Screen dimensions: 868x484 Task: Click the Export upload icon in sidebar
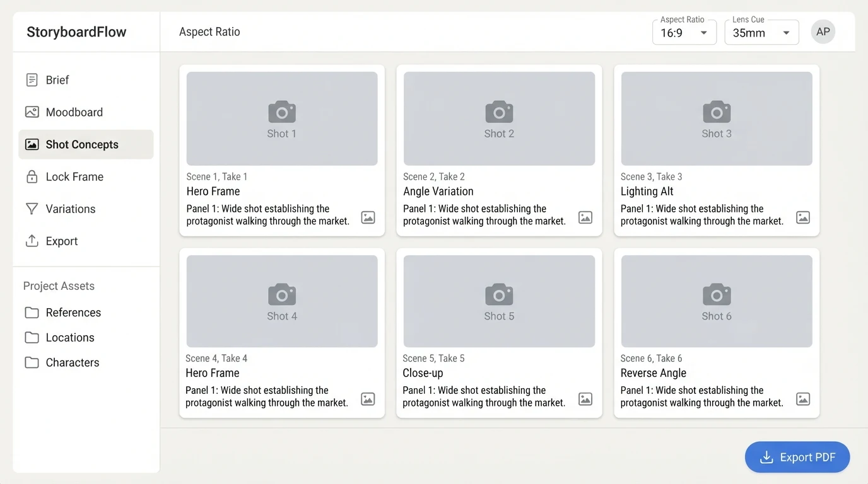pos(32,241)
